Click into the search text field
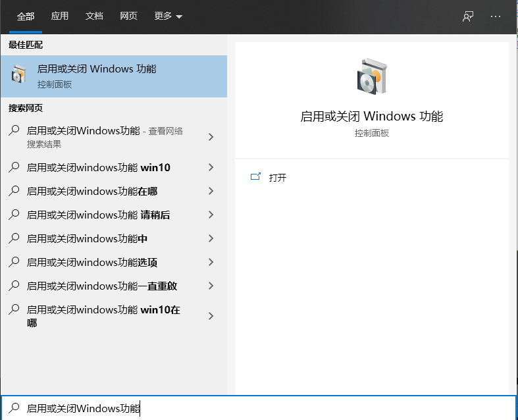Viewport: 518px width, 420px height. (263, 408)
